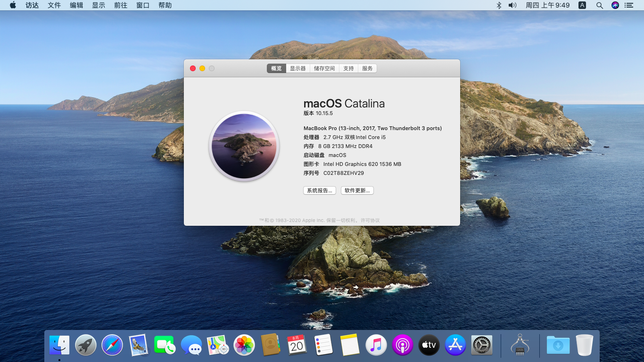
Task: Open 帮助 menu
Action: click(x=165, y=5)
